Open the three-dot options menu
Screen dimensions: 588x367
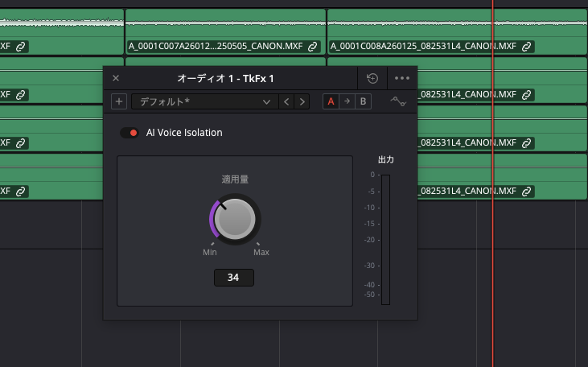coord(402,78)
